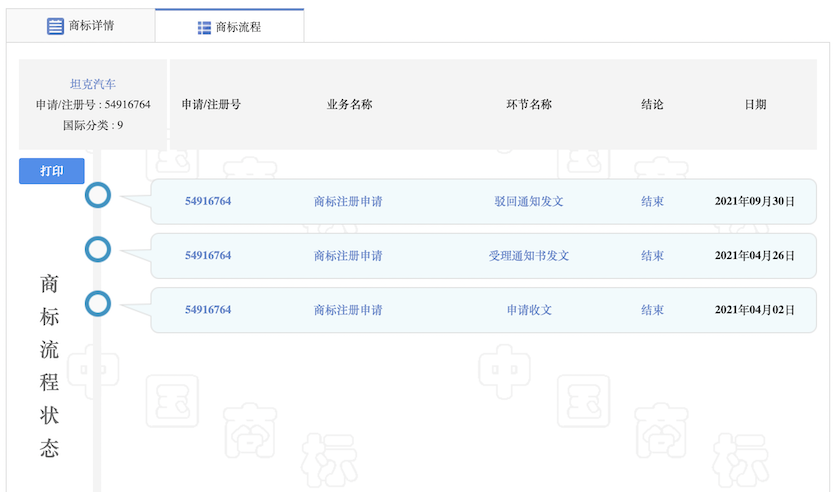Screen dimensions: 840x492
Task: Click the 商标详情 tab document icon
Action: [x=56, y=26]
